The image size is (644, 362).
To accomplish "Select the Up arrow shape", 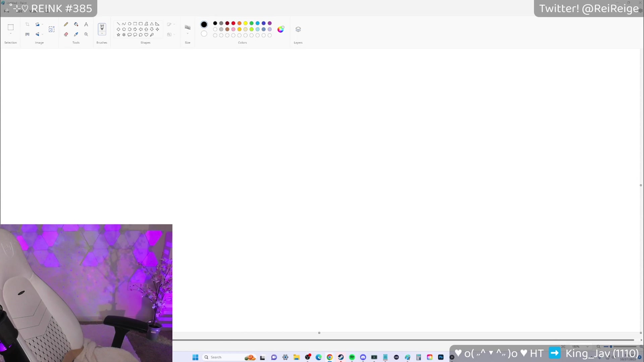I will pos(146,29).
